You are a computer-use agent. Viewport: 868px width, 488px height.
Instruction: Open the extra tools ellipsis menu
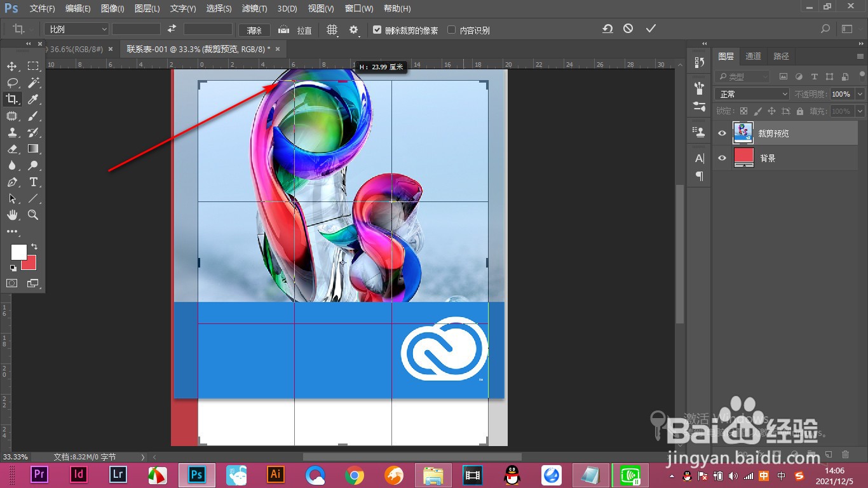pos(12,232)
